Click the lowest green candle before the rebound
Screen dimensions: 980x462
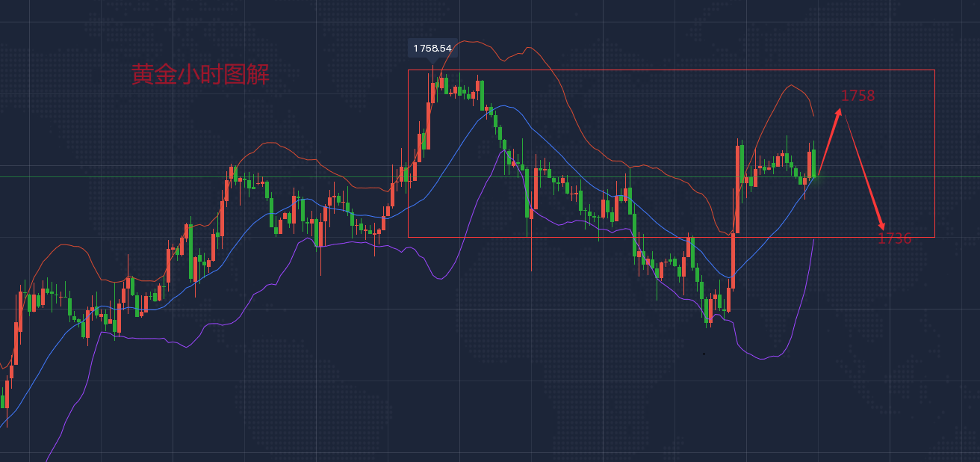pyautogui.click(x=708, y=310)
